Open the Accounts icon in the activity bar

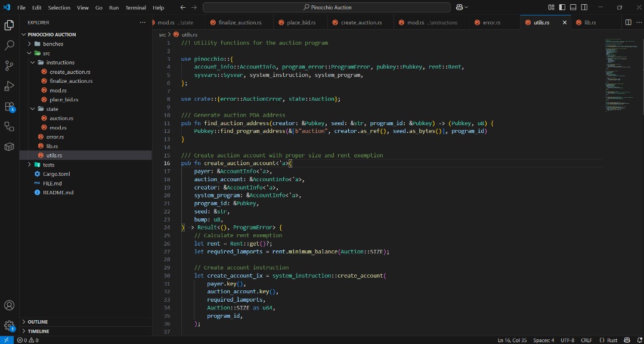pos(9,305)
